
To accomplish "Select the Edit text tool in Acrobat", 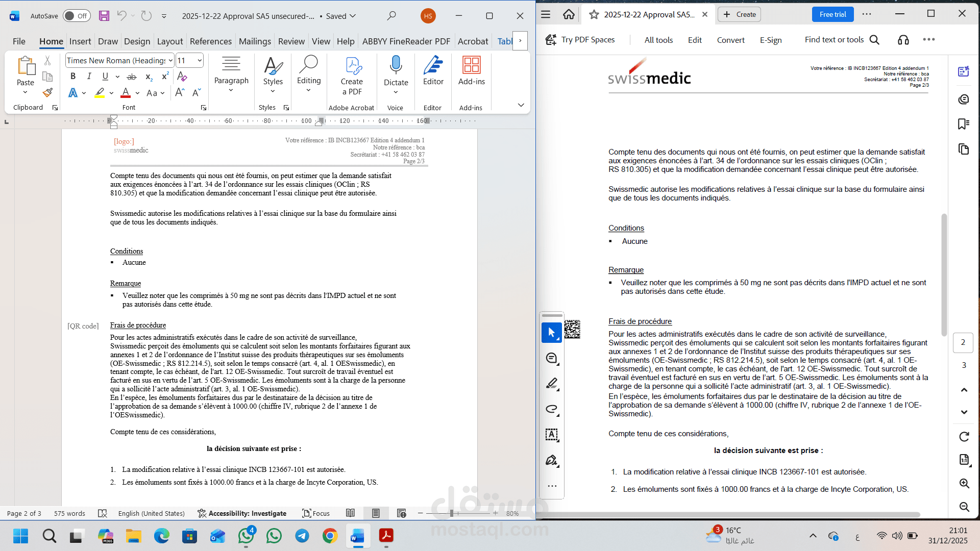I will click(551, 435).
